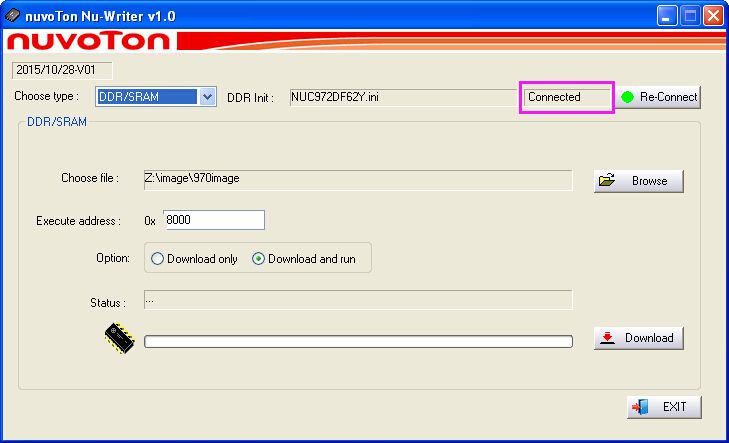Click the DDR Init filename field
This screenshot has height=443, width=729.
(402, 97)
